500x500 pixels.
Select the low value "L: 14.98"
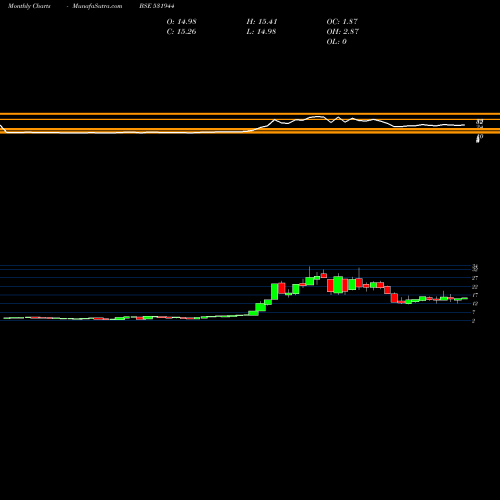click(x=261, y=31)
